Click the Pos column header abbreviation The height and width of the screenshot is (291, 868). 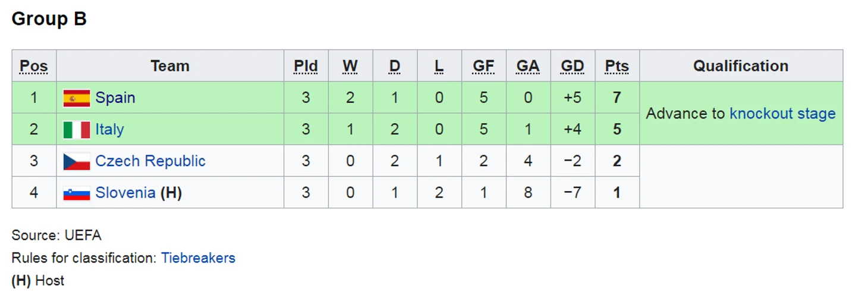pos(34,66)
